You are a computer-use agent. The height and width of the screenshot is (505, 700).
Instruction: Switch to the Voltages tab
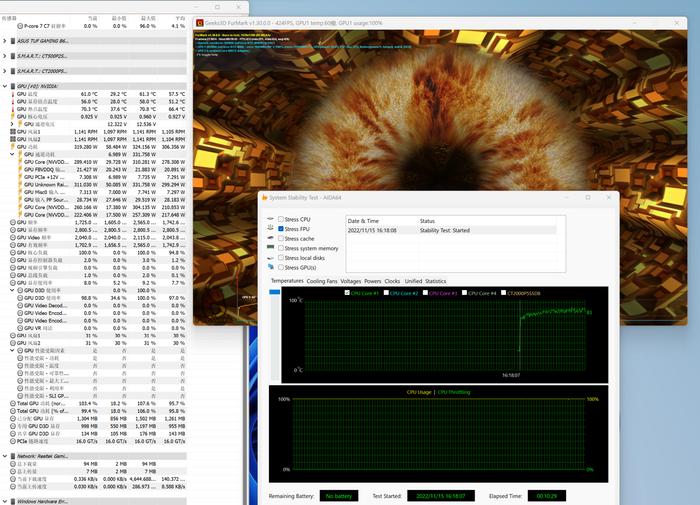click(350, 281)
